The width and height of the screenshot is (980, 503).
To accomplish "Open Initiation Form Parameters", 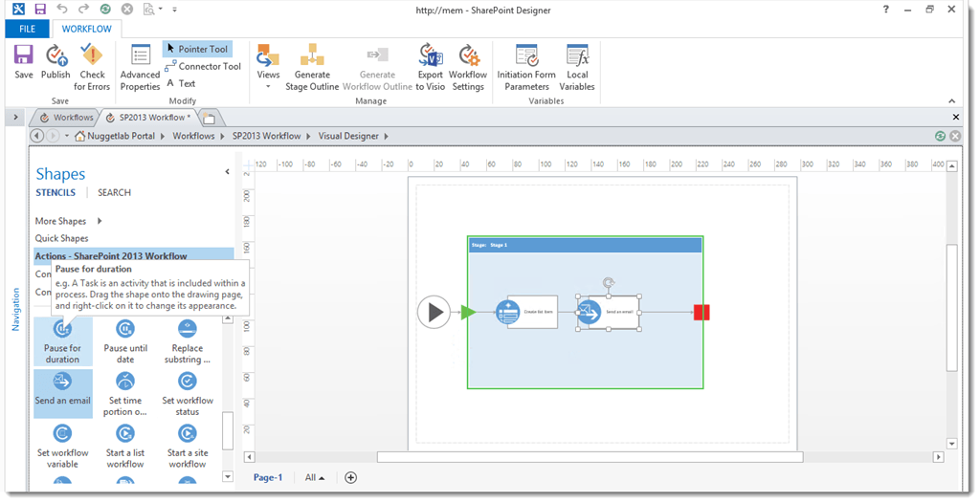I will click(526, 68).
